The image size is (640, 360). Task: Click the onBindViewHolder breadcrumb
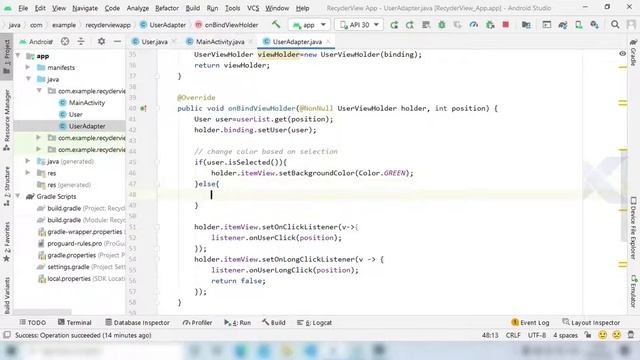(227, 25)
